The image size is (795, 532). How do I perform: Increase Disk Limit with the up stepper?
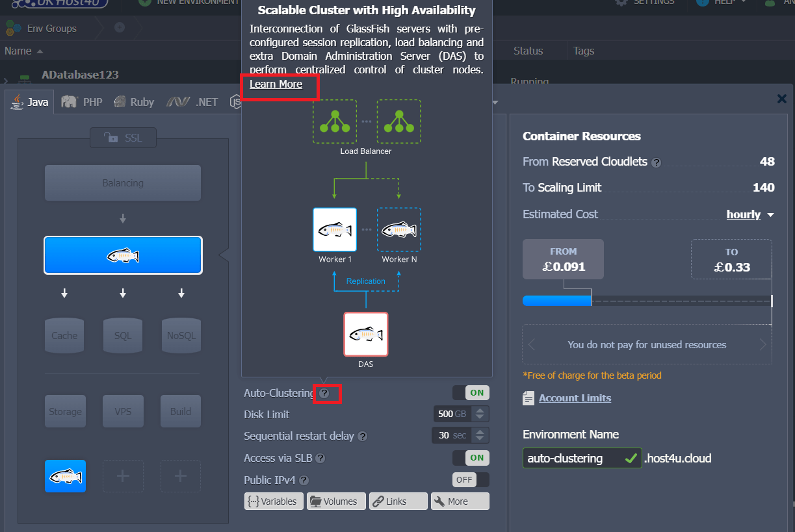tap(481, 411)
